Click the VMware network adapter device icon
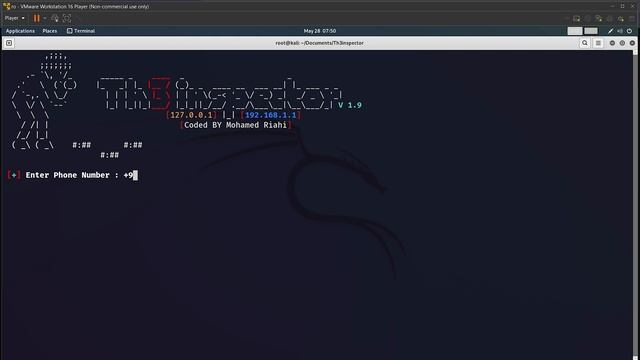 (x=598, y=18)
